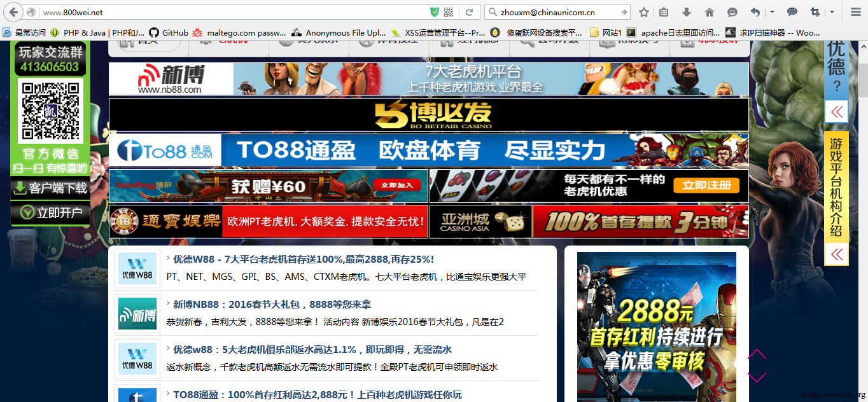The image size is (868, 402).
Task: Open article TO88通盈：100%首存红利高达2,888元
Action: click(x=318, y=394)
